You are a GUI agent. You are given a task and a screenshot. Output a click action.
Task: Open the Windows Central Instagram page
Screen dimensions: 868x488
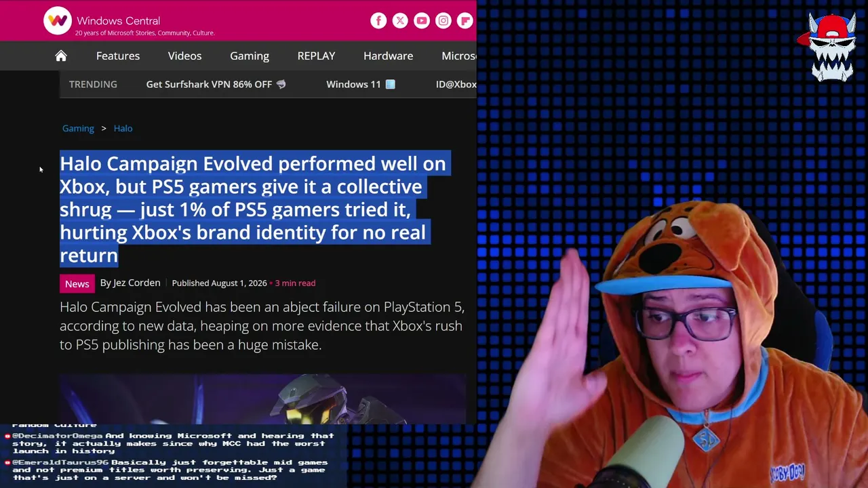coord(443,20)
